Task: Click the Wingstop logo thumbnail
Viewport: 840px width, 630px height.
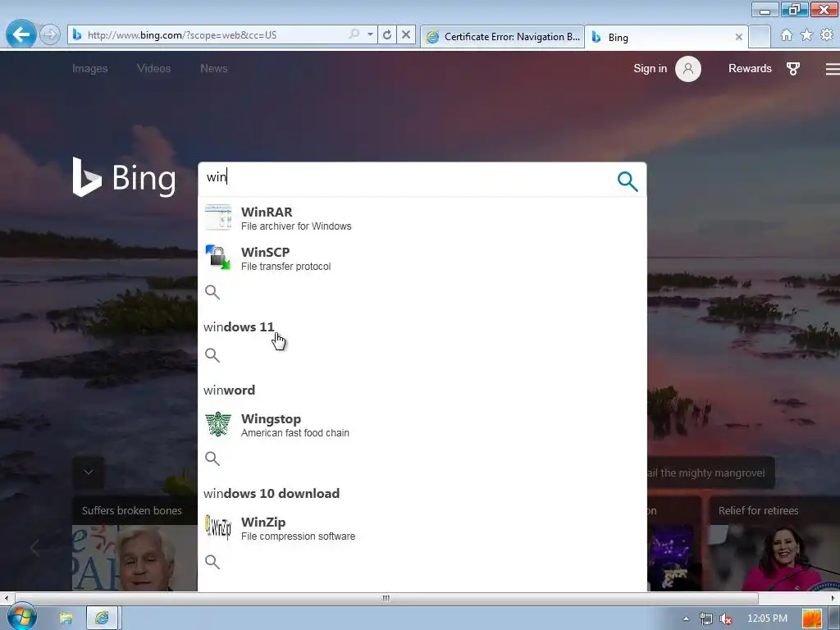Action: pos(218,424)
